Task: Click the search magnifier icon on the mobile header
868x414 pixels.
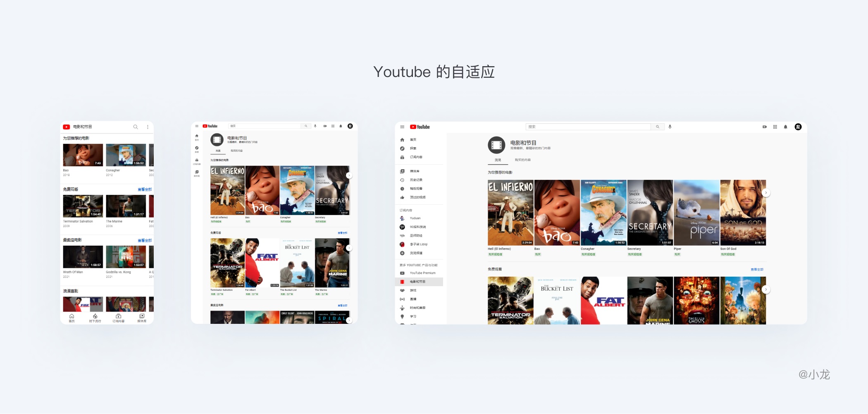Action: tap(136, 127)
